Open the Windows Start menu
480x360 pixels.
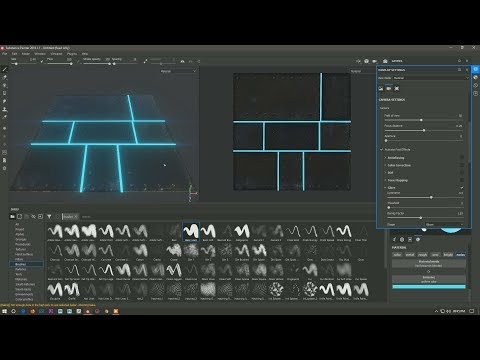(4, 311)
